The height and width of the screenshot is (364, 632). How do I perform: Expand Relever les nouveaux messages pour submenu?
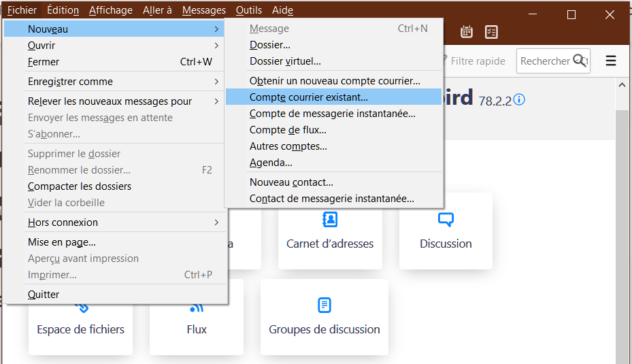click(116, 101)
